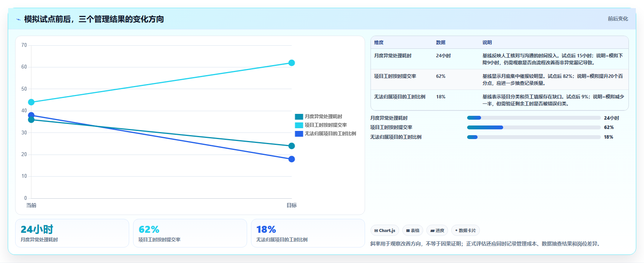
Task: Click the footnote text starting 斜率用于观察
Action: 485,244
